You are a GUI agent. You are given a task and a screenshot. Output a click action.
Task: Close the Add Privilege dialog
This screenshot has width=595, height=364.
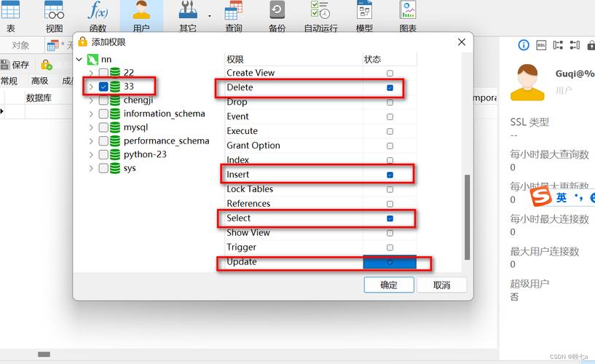(x=462, y=41)
